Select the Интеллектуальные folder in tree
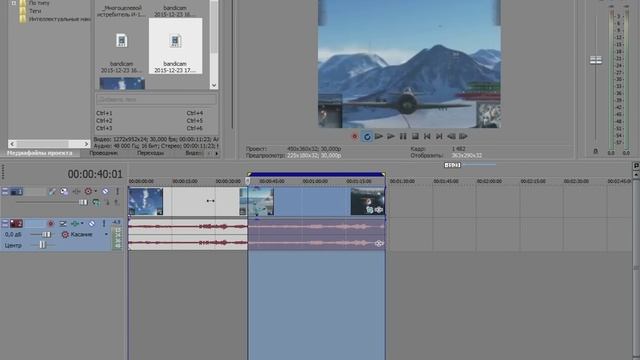Viewport: 640px width, 360px height. 60,19
